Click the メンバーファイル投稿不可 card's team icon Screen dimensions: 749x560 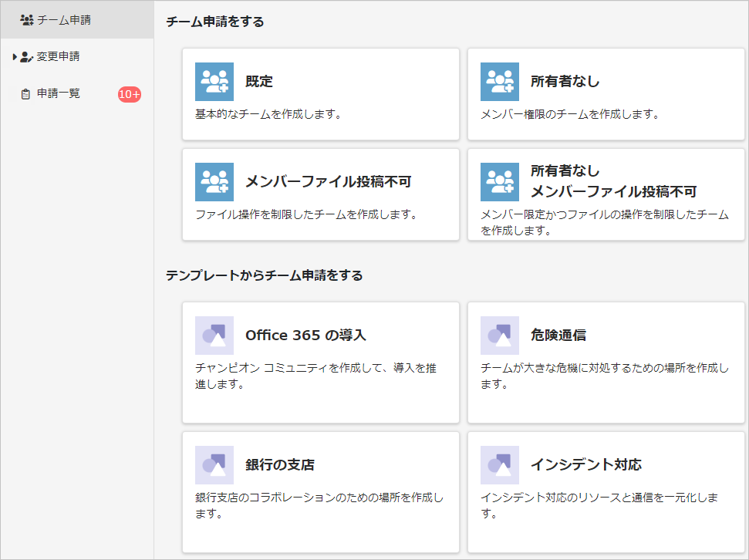click(x=215, y=182)
